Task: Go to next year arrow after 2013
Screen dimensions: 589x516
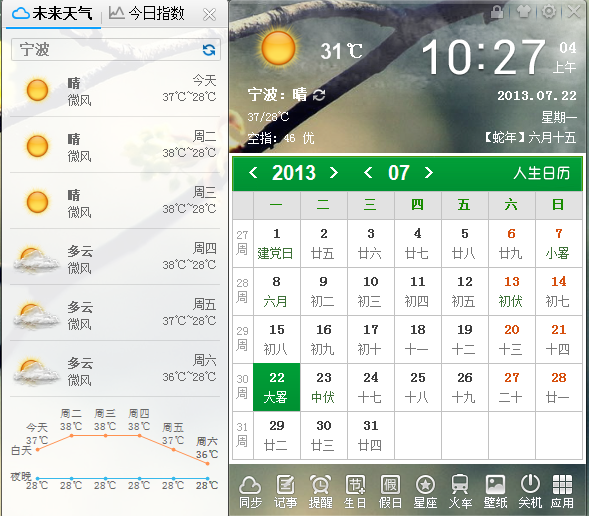Action: click(334, 173)
